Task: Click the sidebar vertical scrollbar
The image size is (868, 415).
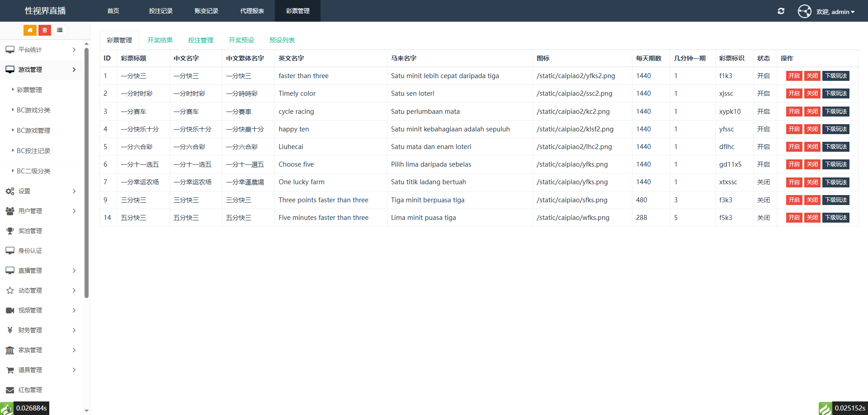Action: 86,172
